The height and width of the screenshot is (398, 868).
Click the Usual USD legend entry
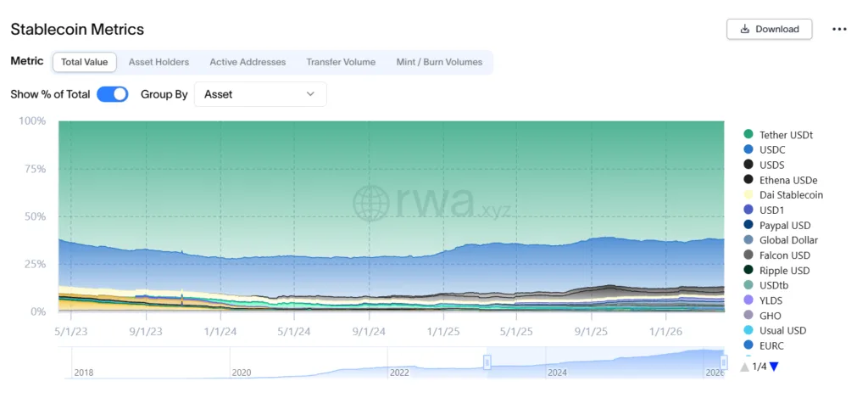pos(775,330)
